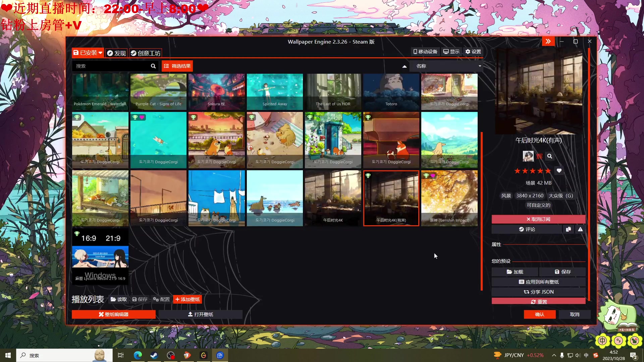Image resolution: width=644 pixels, height=362 pixels.
Task: Switch to the 创意工坊 tab
Action: coord(146,53)
